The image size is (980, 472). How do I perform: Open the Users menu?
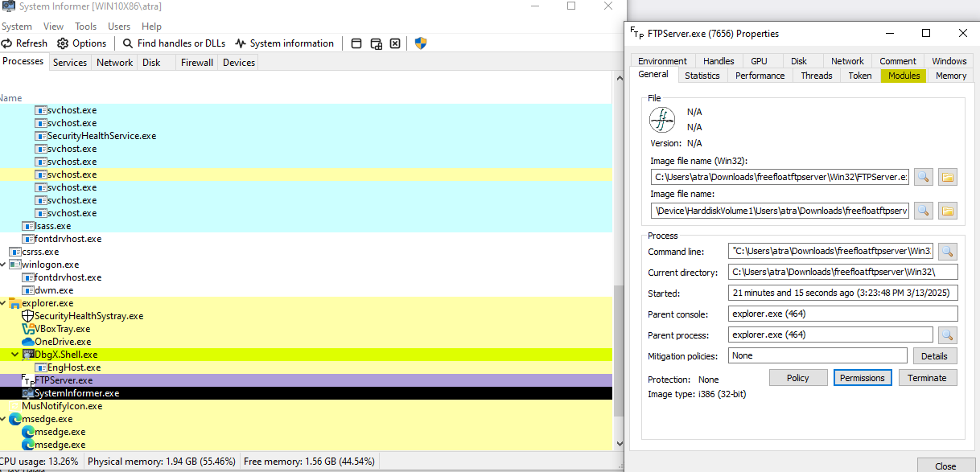click(x=119, y=27)
